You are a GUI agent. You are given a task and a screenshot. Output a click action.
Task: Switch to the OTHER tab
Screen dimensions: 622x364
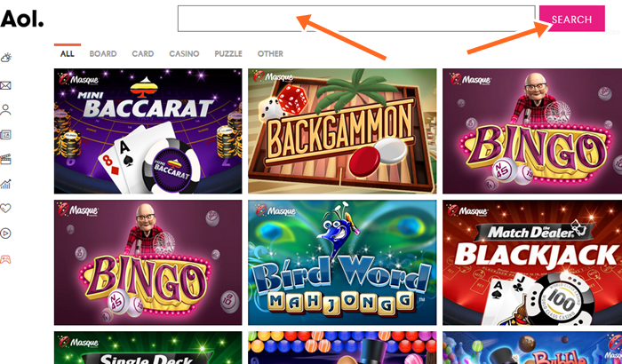tap(270, 54)
